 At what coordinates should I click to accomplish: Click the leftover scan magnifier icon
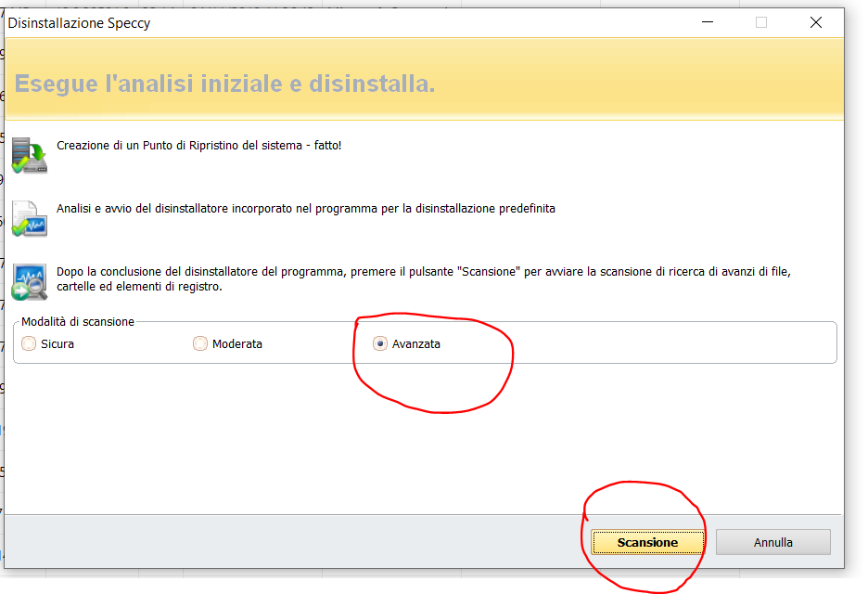click(29, 280)
